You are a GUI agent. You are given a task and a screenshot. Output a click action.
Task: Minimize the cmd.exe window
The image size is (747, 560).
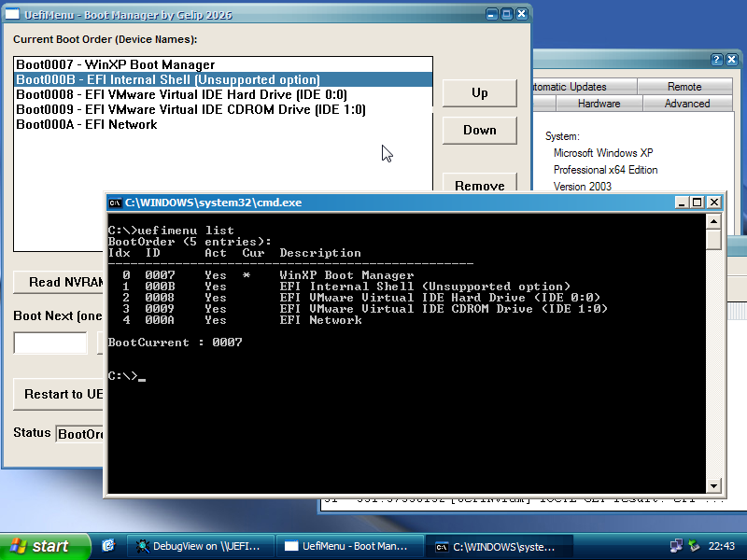[x=682, y=203]
